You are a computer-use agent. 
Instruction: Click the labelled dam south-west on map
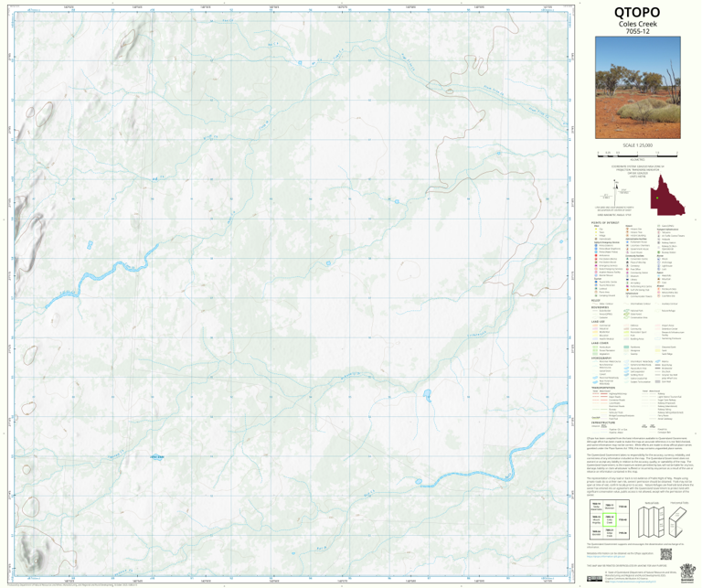point(156,457)
